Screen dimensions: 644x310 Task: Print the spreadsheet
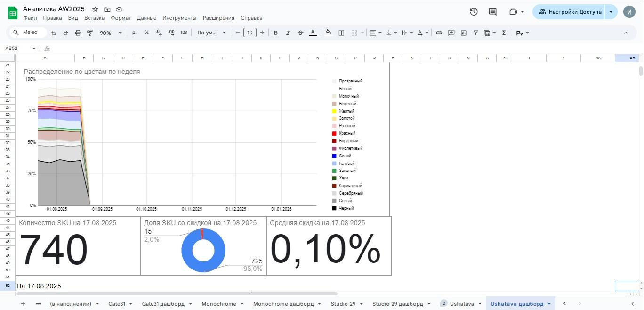[x=78, y=33]
